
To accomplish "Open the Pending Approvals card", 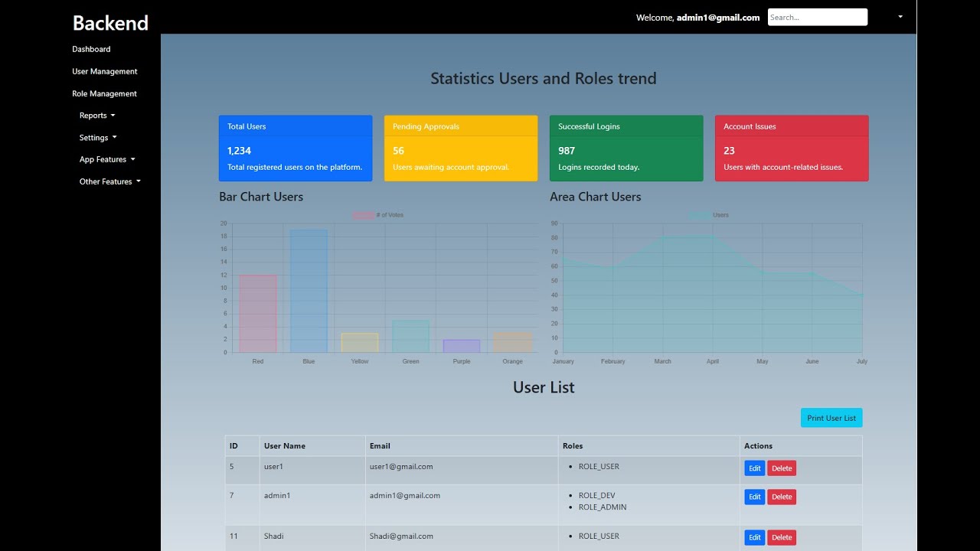I will [x=461, y=148].
